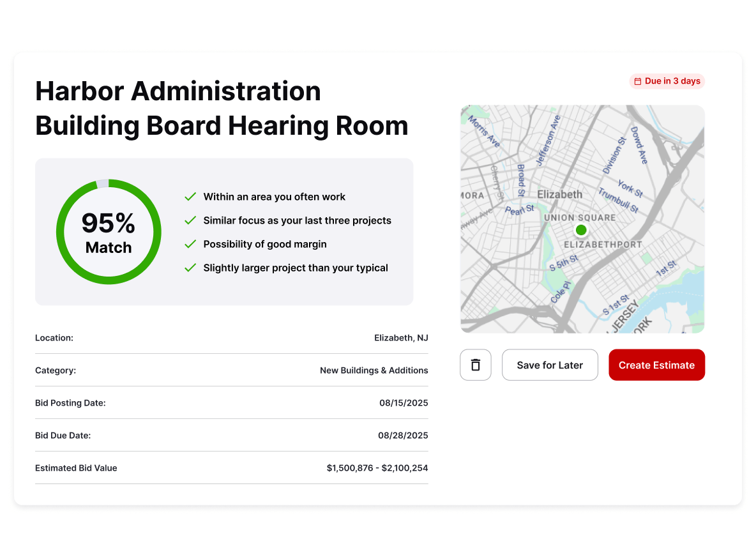
Task: Click the trash delete icon button
Action: [475, 365]
